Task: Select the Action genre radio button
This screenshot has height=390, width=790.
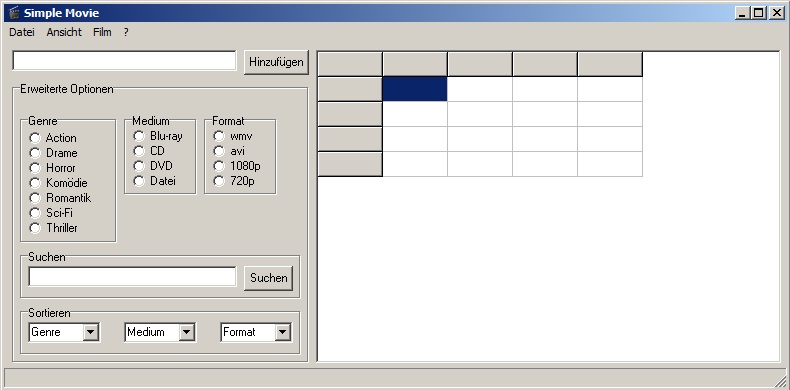Action: click(35, 138)
